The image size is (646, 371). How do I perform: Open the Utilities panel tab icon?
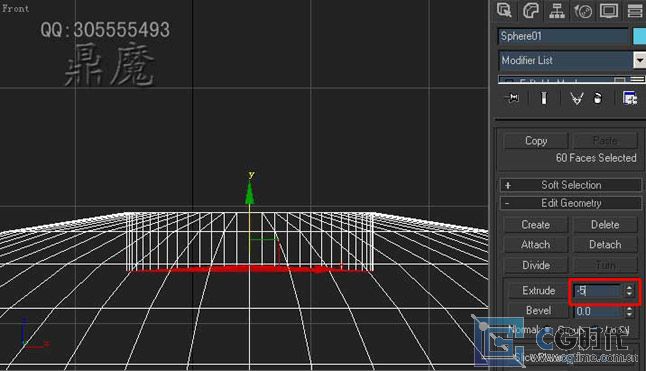point(635,11)
